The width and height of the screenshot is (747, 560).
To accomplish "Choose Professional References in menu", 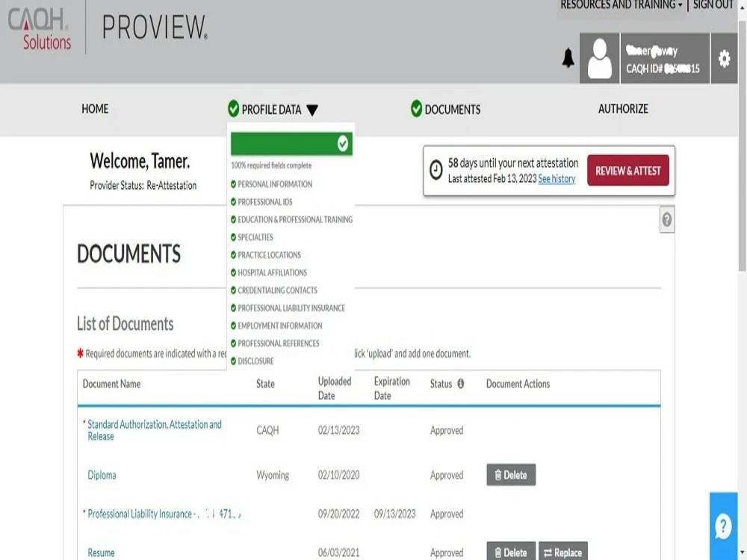I will pos(278,343).
